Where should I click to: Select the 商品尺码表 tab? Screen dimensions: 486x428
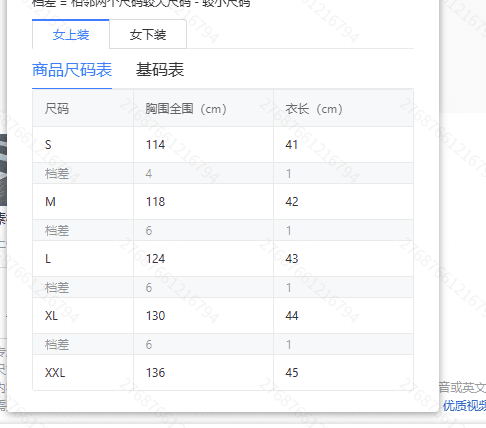click(x=72, y=70)
